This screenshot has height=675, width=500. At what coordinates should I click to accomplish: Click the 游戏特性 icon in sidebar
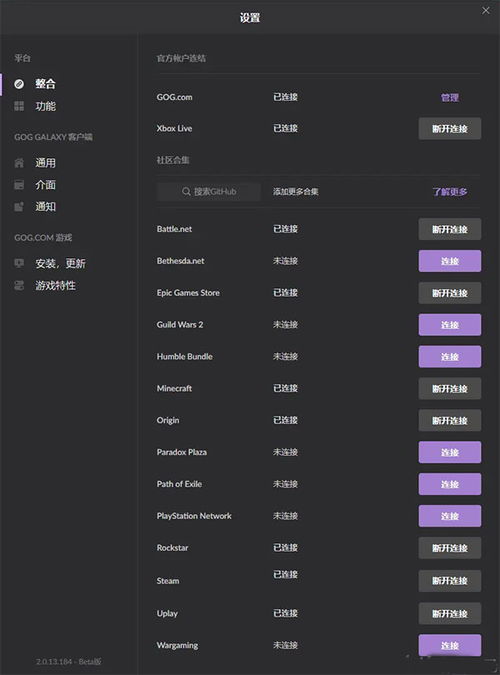[x=19, y=285]
